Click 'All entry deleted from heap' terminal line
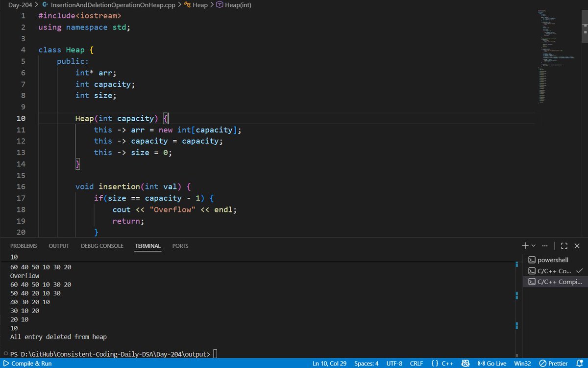This screenshot has height=368, width=588. (58, 337)
